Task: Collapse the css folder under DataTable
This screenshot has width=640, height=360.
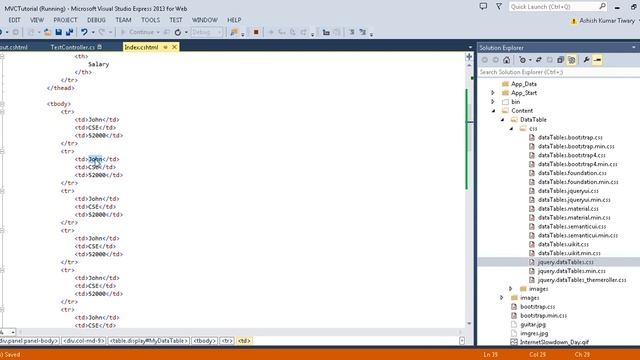Action: coord(511,129)
